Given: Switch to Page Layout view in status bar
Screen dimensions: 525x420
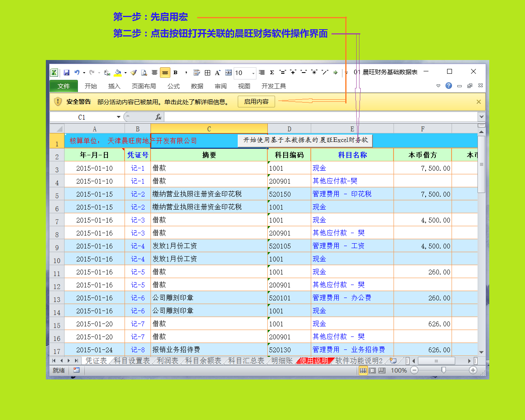Looking at the screenshot, I should pyautogui.click(x=372, y=370).
